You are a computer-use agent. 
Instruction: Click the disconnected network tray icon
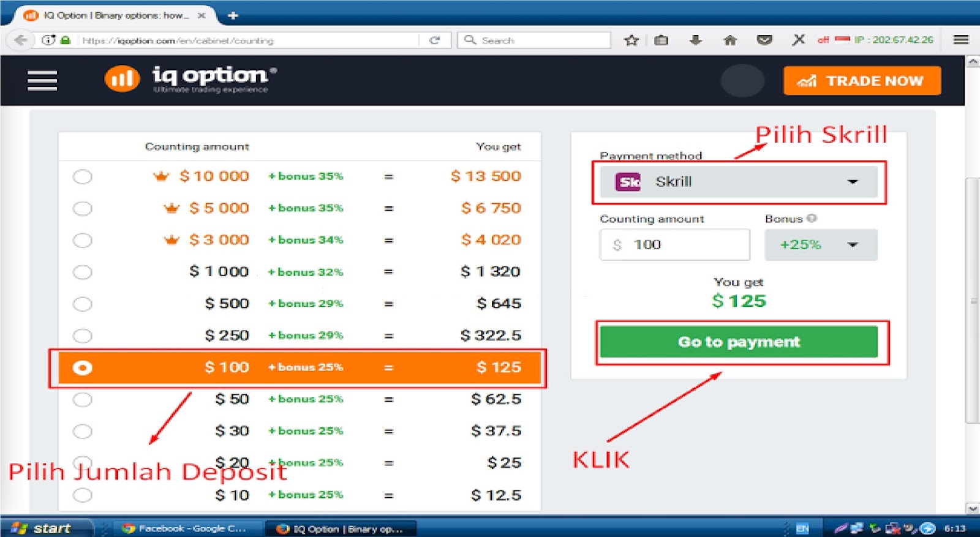click(x=894, y=528)
